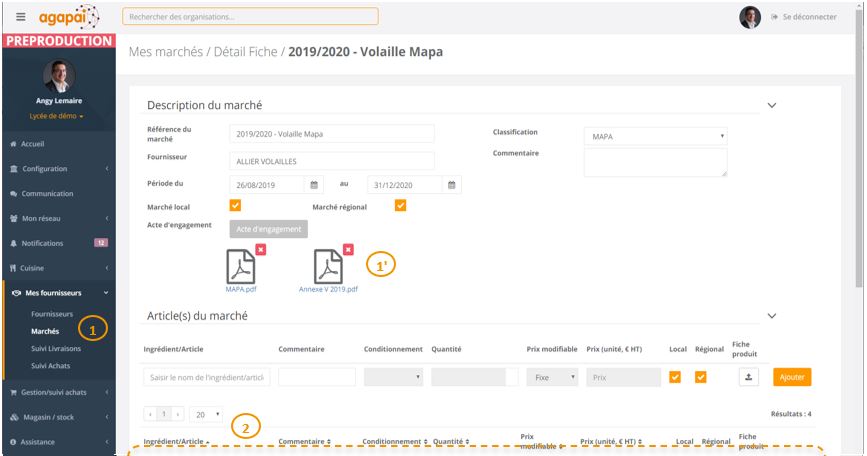Click the Communication chat bubble icon
This screenshot has width=867, height=456.
[13, 193]
